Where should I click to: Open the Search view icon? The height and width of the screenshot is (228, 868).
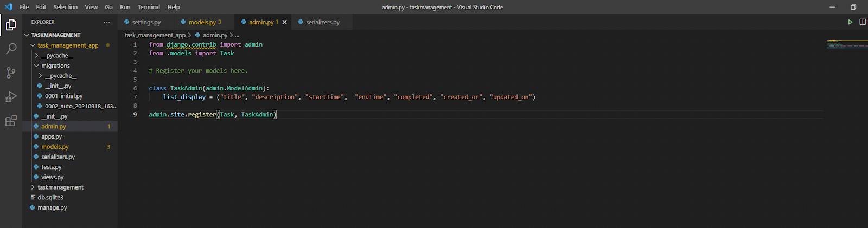pos(11,49)
